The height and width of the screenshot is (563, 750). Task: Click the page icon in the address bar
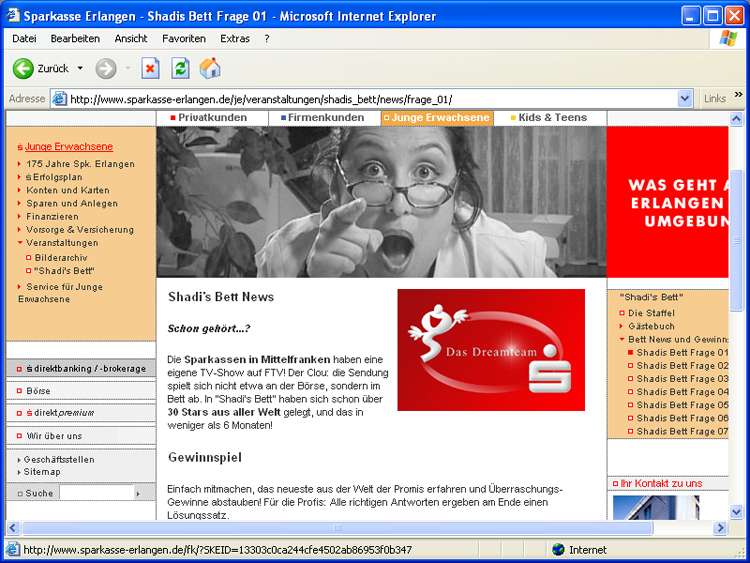[59, 99]
